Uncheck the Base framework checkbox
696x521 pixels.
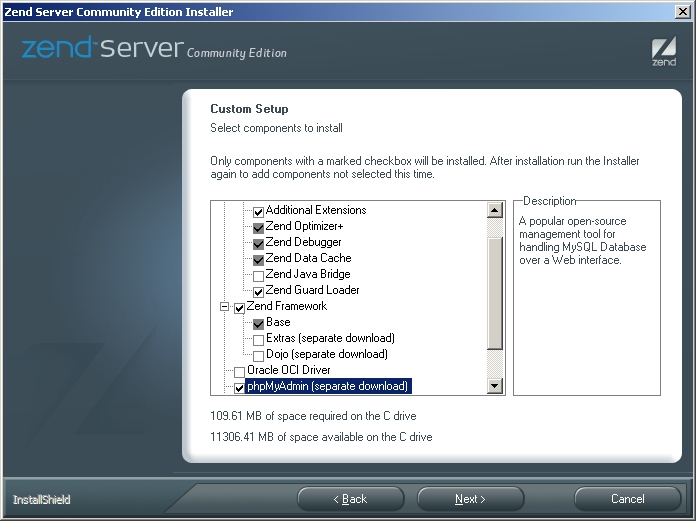(258, 323)
